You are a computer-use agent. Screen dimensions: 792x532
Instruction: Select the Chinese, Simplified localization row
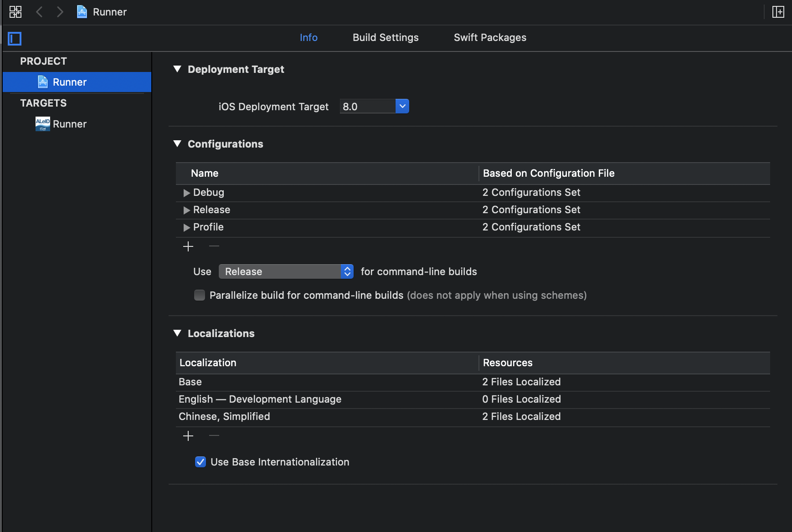click(x=224, y=417)
